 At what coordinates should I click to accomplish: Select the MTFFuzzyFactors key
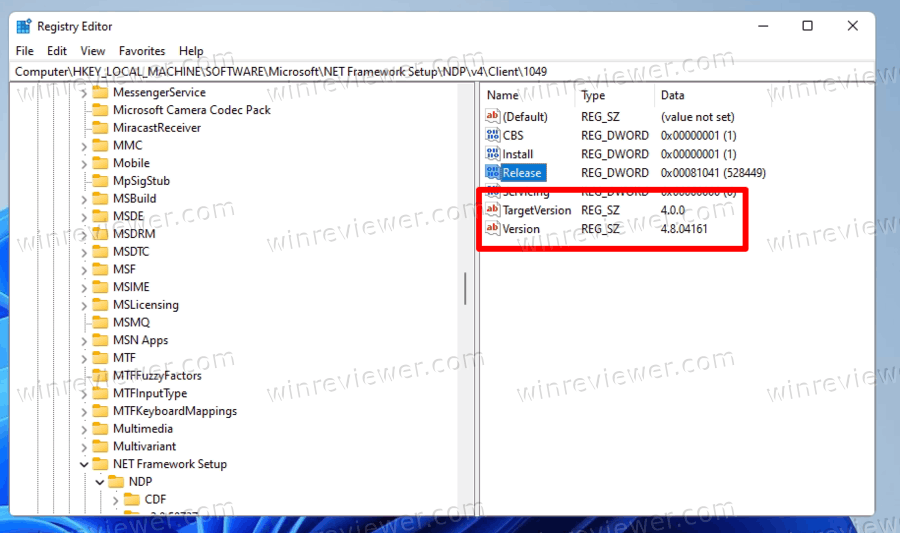pyautogui.click(x=157, y=376)
